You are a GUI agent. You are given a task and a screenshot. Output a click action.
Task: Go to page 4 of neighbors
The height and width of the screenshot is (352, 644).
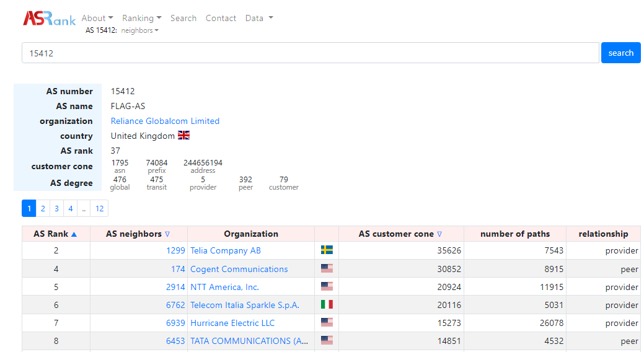click(x=71, y=208)
